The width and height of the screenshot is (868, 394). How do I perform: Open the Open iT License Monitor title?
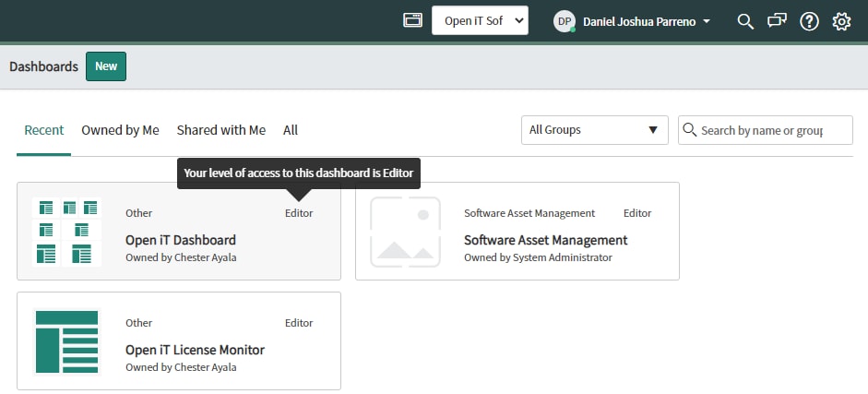click(x=195, y=350)
